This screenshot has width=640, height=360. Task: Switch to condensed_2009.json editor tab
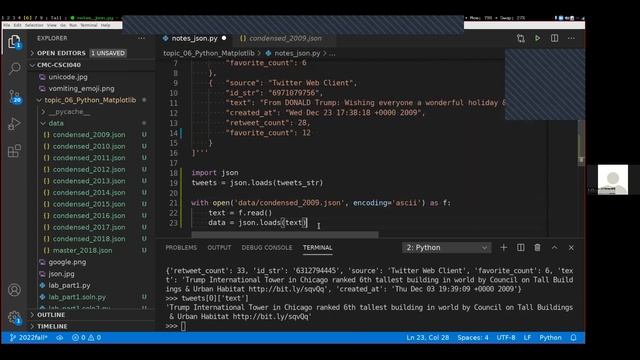point(285,38)
